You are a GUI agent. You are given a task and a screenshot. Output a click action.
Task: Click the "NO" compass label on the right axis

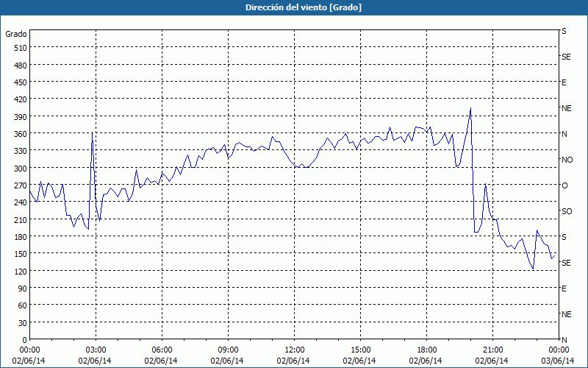click(567, 160)
